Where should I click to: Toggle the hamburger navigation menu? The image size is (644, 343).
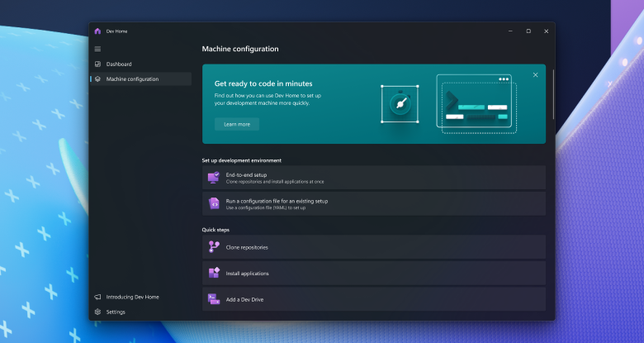(x=97, y=49)
